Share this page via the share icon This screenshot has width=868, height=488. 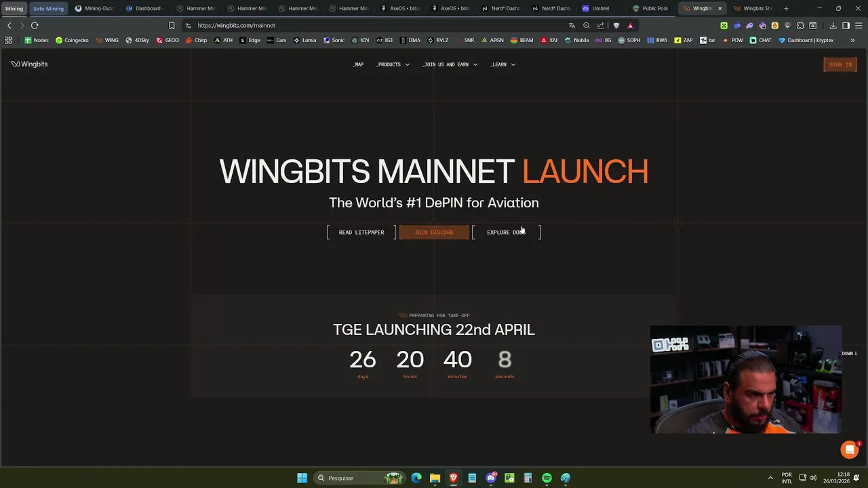click(601, 25)
